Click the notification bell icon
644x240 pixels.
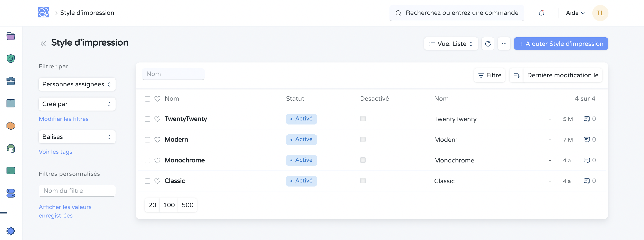[541, 13]
